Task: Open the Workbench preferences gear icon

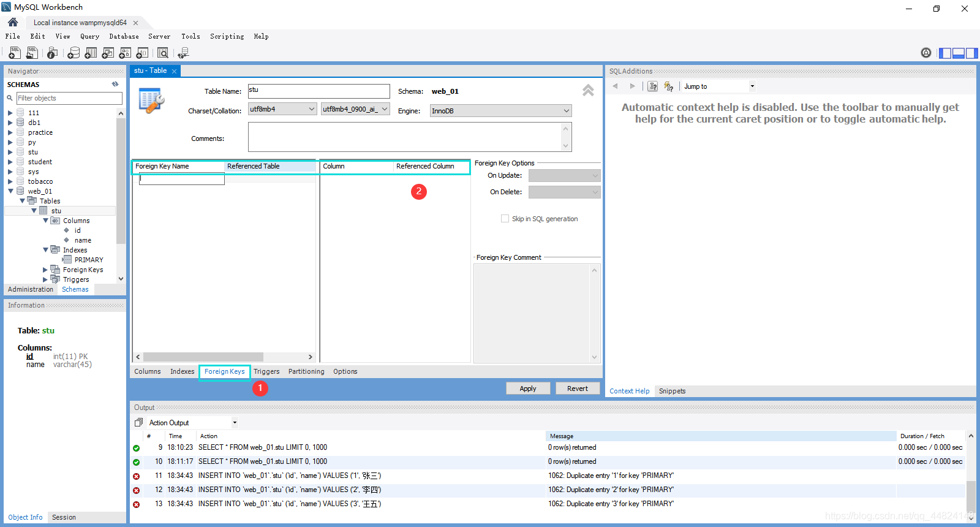Action: tap(926, 53)
